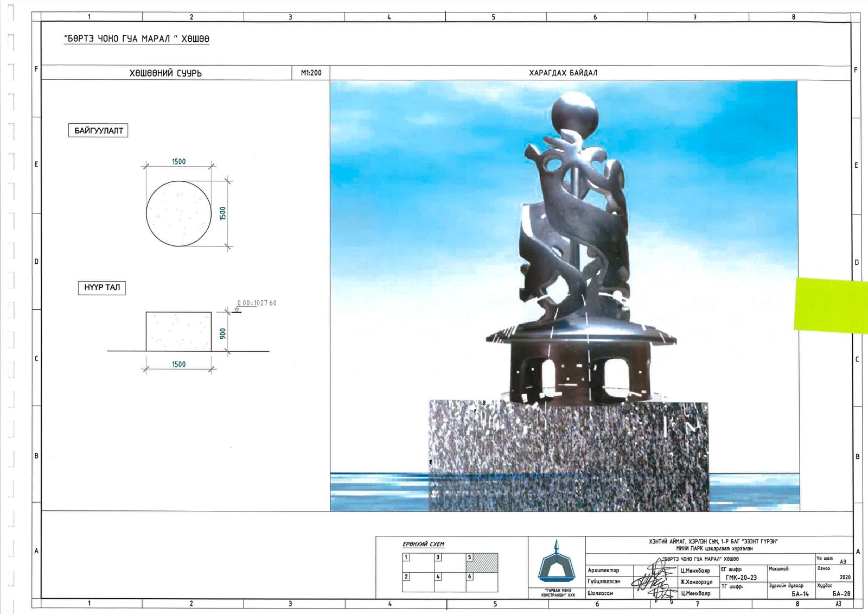
Task: Click the ХАРАГДАХ БАЙДАЛ section header
Action: 563,73
